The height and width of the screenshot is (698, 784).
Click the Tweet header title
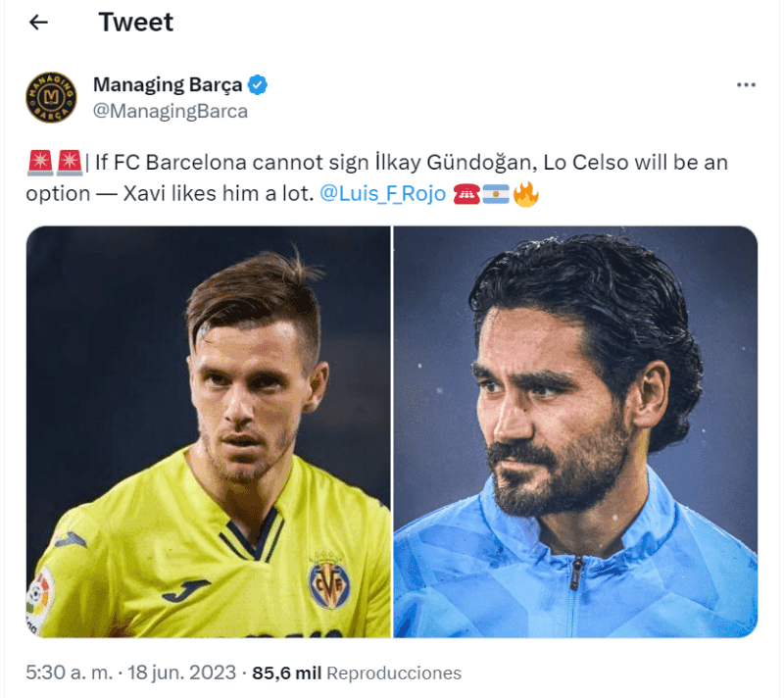click(136, 22)
